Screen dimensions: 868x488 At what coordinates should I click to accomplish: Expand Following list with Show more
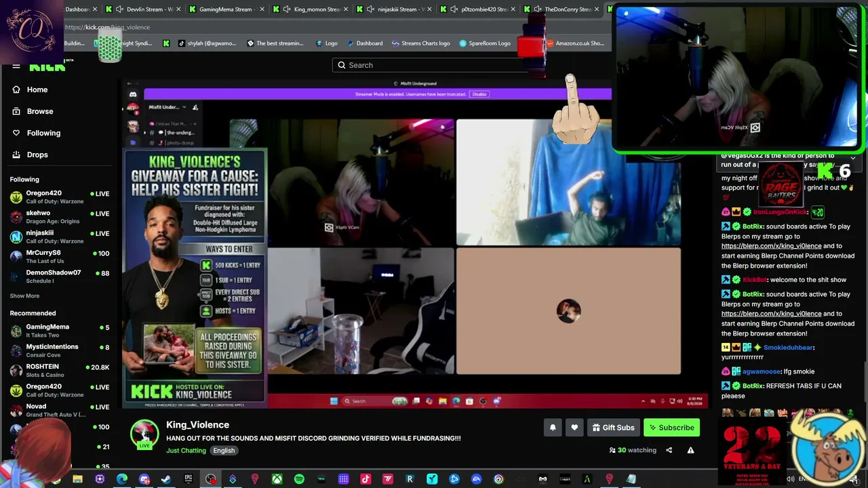coord(24,296)
